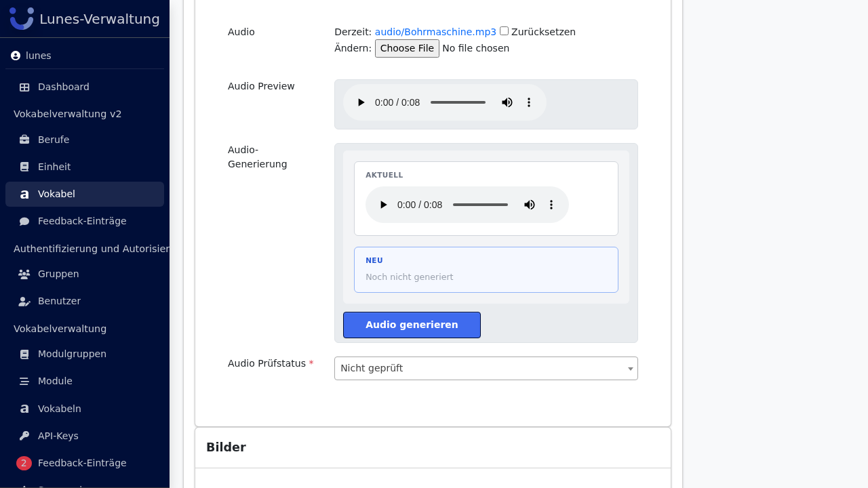Click the Vokabel letter icon
The height and width of the screenshot is (488, 868).
[24, 194]
